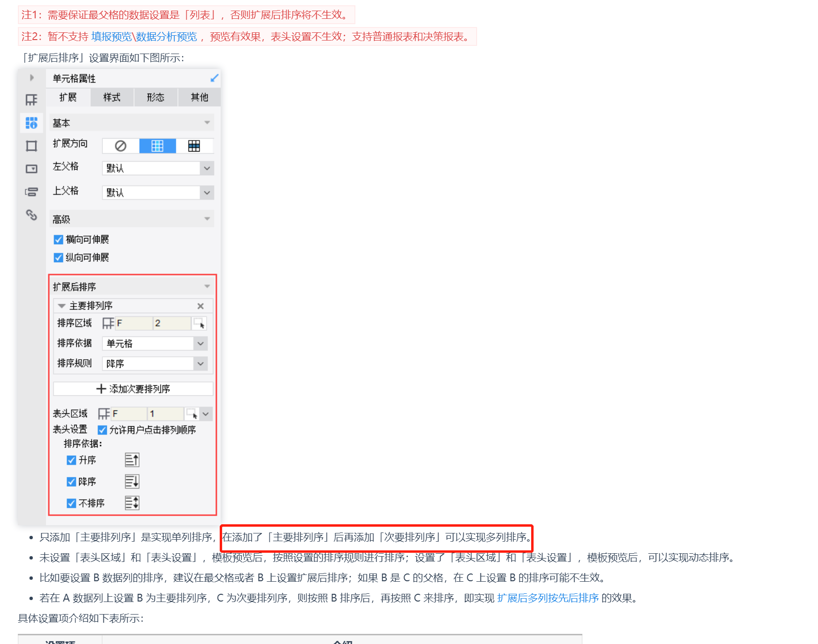Open the 表头区域 dropdown arrow

click(x=206, y=414)
